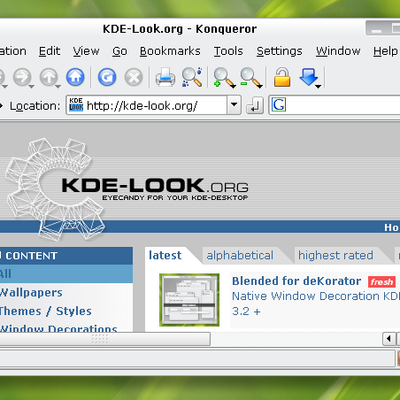
Task: Open the Wallpapers category link
Action: coord(31,292)
